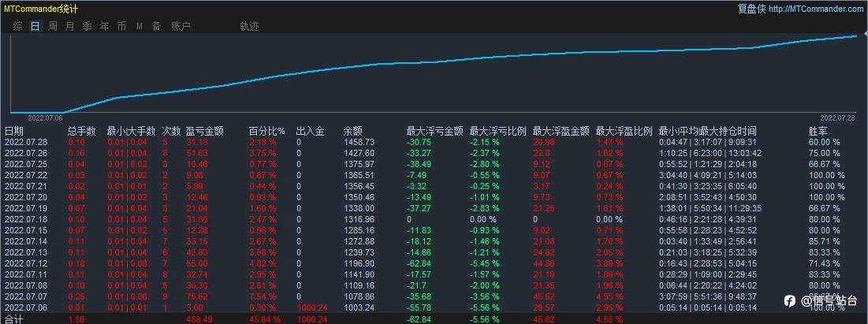868x324 pixels.
Task: Click the 盈亏金额 column header
Action: [x=204, y=131]
